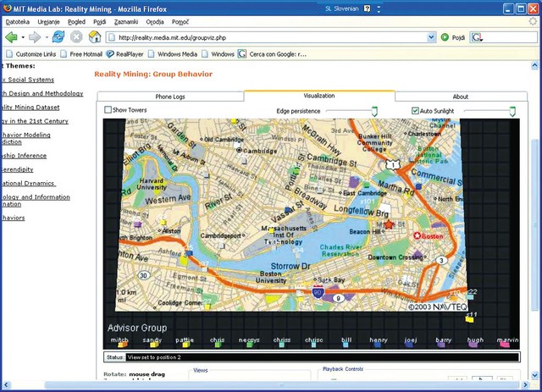This screenshot has width=542, height=392.
Task: Click the yellow cube labeled s11
Action: pos(469,320)
